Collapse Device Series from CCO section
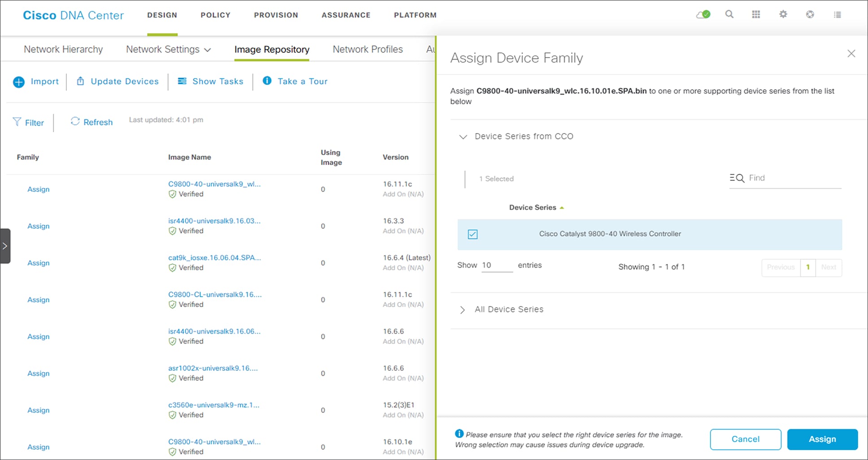The image size is (868, 460). click(x=463, y=137)
